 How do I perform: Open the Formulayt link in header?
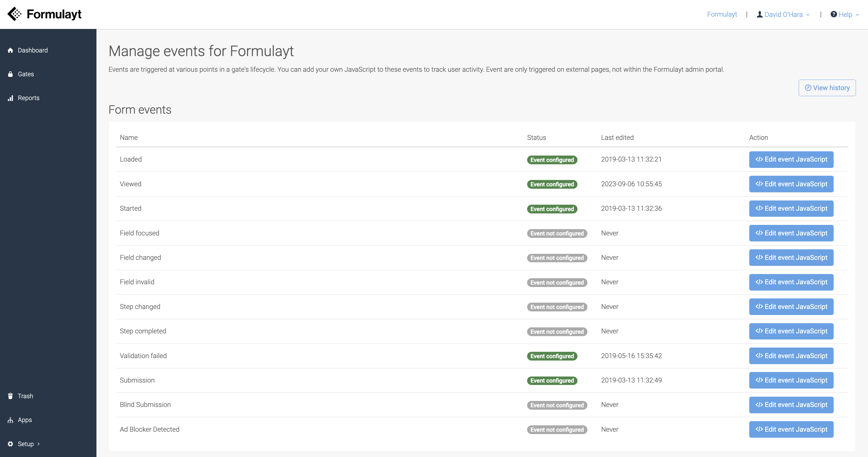[722, 14]
